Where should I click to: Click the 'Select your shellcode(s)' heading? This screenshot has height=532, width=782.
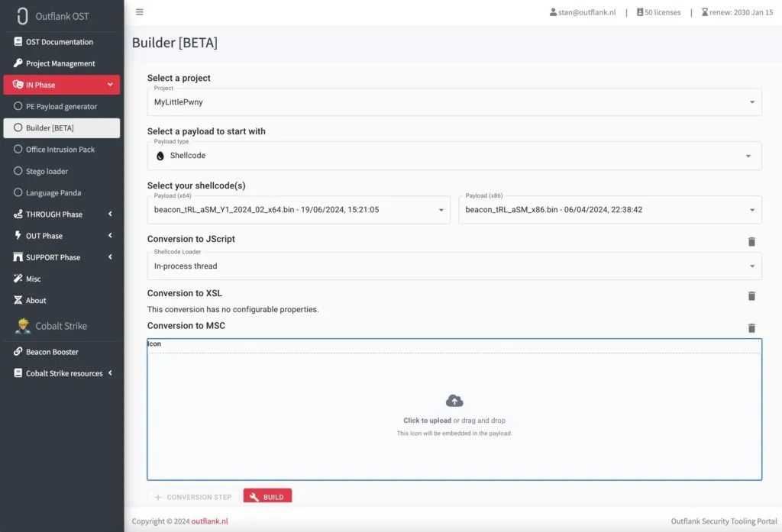point(196,185)
